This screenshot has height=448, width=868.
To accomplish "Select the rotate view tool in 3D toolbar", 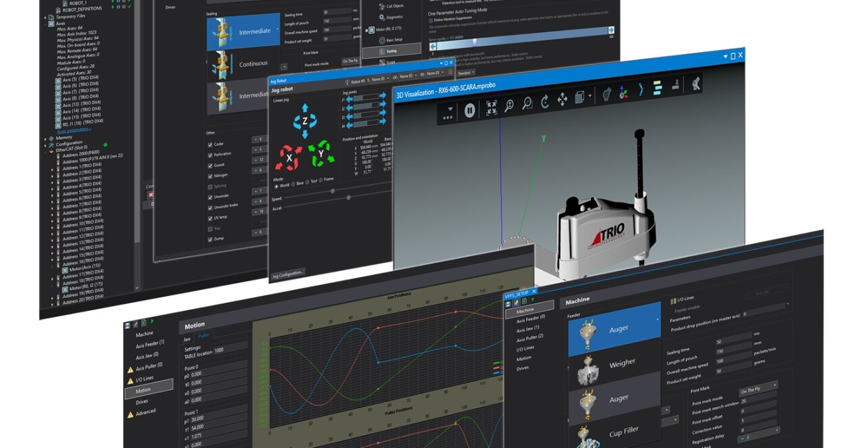I will pos(545,101).
